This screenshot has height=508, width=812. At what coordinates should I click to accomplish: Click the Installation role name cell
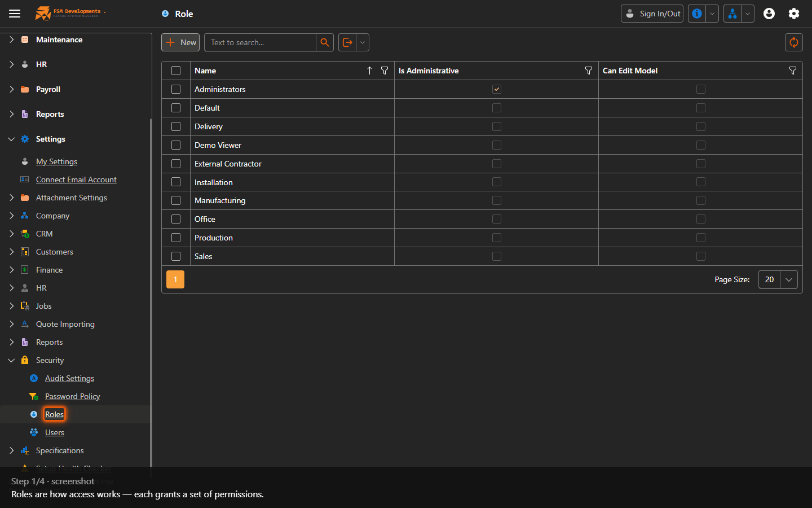tap(292, 182)
